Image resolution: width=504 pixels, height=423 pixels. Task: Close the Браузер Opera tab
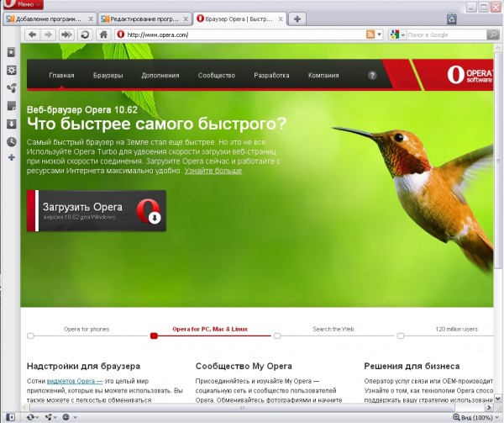point(281,19)
